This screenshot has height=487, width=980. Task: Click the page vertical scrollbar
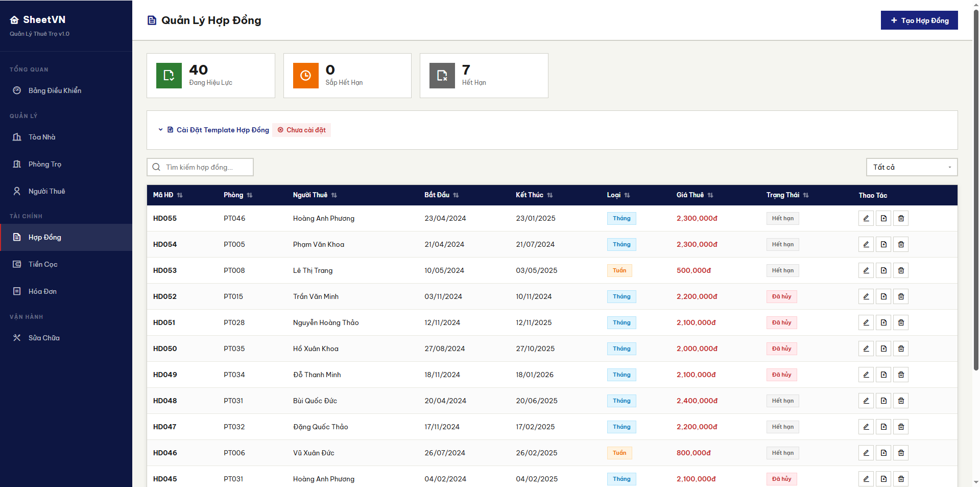pyautogui.click(x=976, y=189)
